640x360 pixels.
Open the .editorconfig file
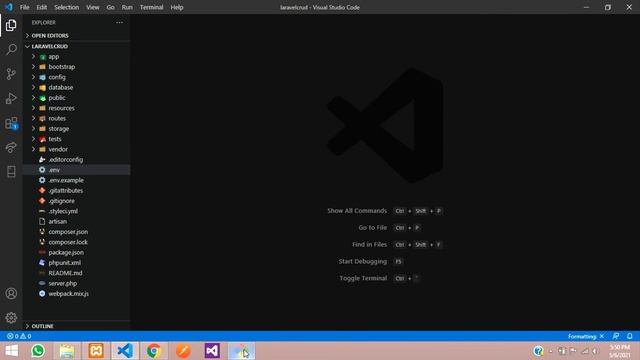(x=76, y=160)
